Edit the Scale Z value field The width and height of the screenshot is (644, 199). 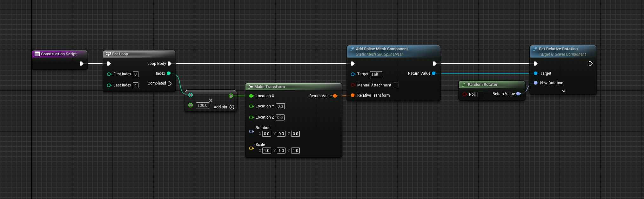point(296,151)
